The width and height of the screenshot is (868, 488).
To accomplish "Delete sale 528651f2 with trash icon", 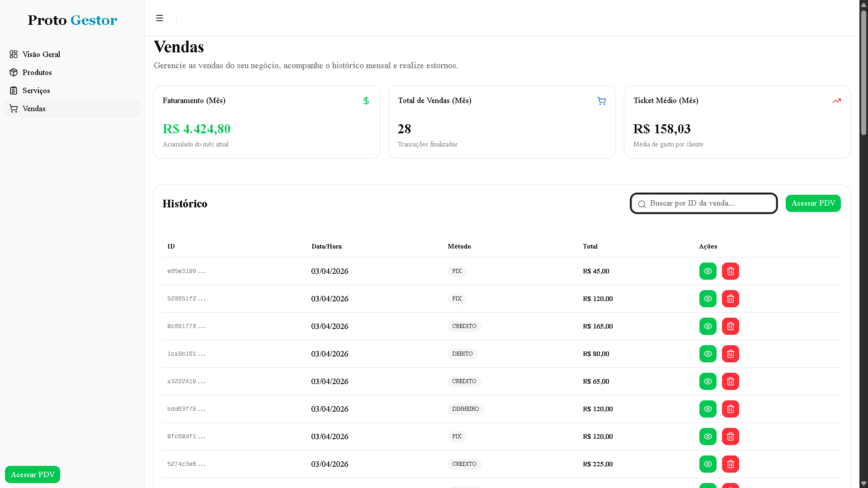I will (730, 299).
